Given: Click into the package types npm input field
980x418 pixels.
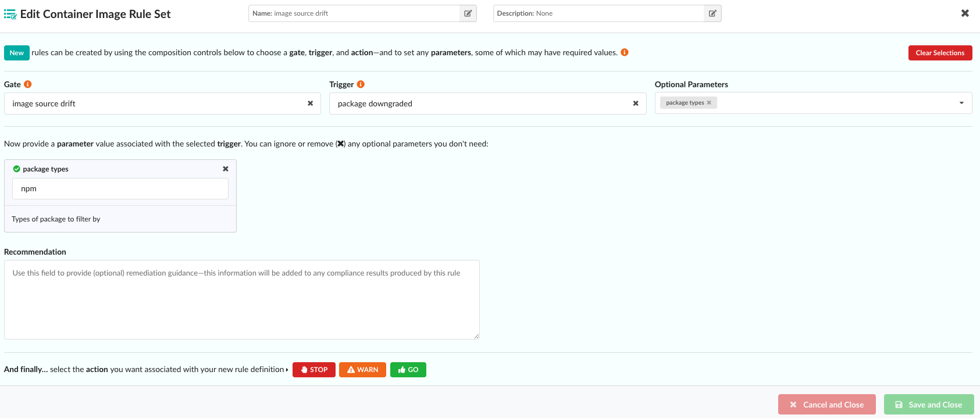Looking at the screenshot, I should (x=120, y=189).
